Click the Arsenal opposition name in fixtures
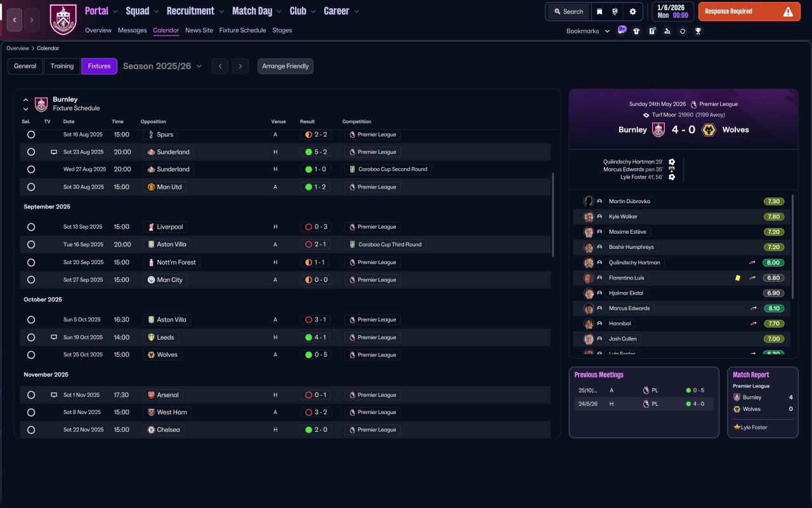812x508 pixels. click(169, 395)
